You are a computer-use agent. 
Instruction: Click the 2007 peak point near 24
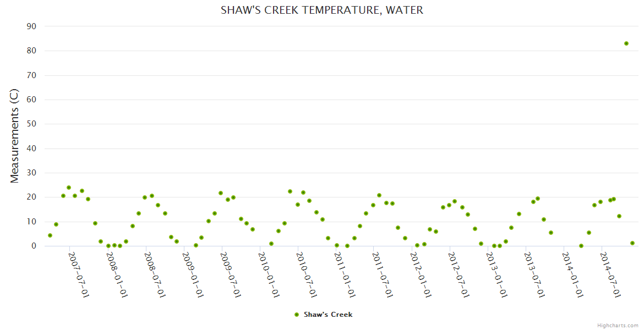tap(69, 188)
